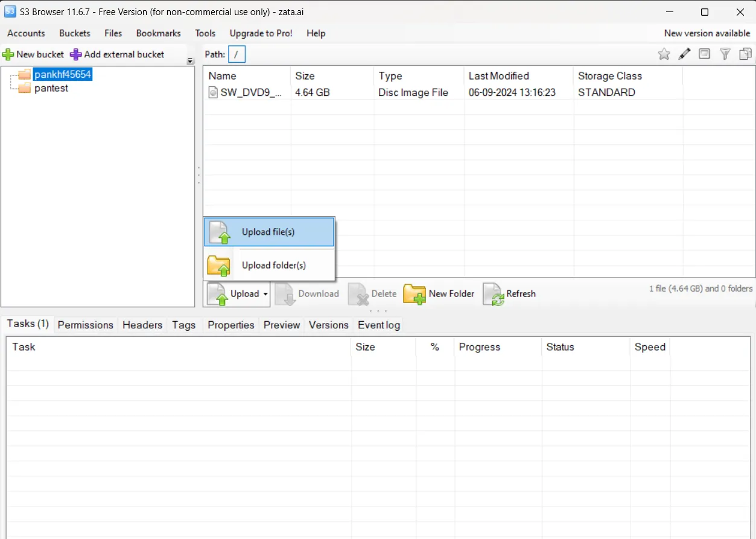Screen dimensions: 756x539
Task: Switch to the Tags tab
Action: (183, 325)
